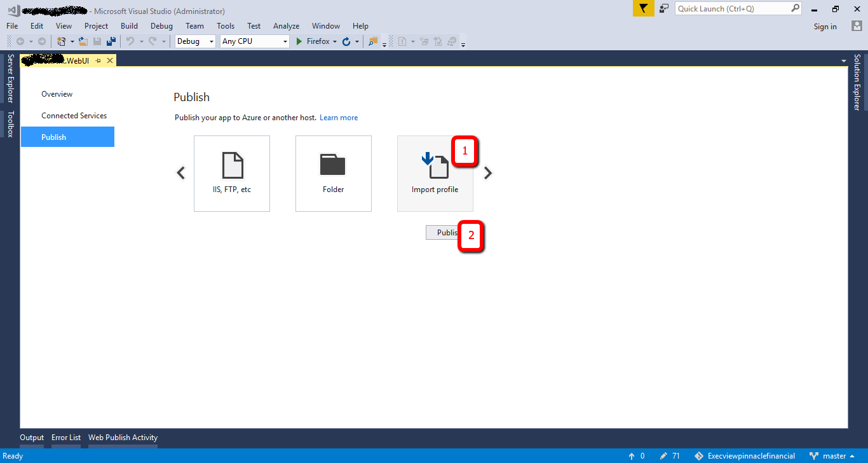Image resolution: width=868 pixels, height=463 pixels.
Task: Open the Build menu
Action: tap(129, 25)
